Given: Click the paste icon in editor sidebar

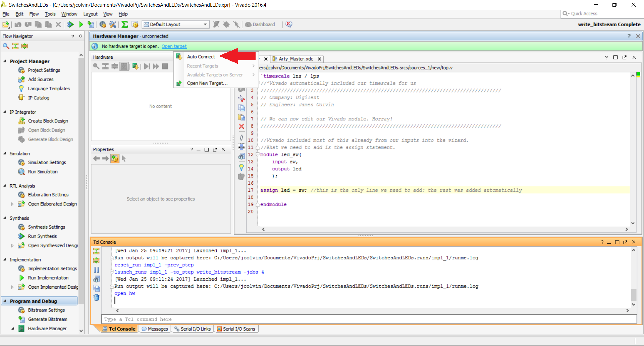Looking at the screenshot, I should point(241,117).
